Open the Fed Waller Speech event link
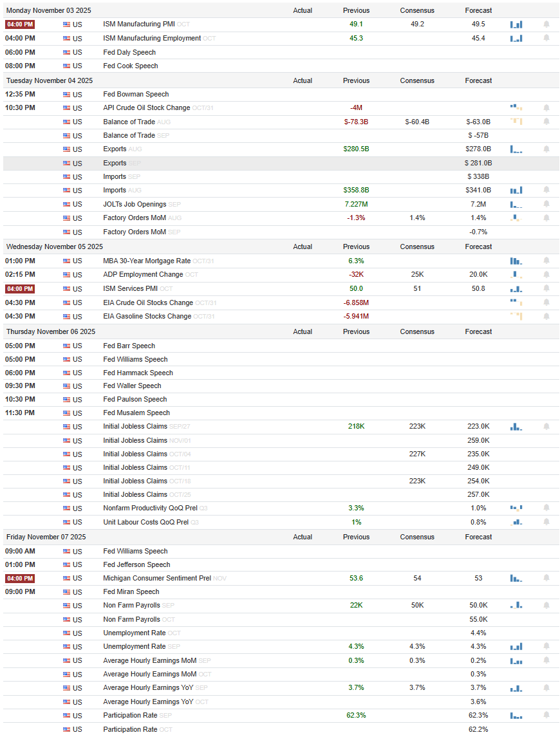This screenshot has height=735, width=560. [132, 386]
